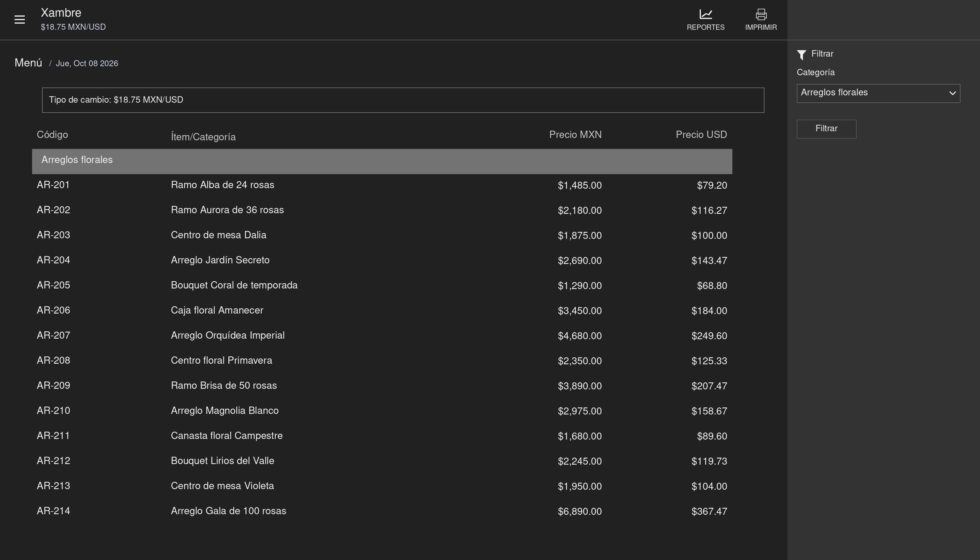Open the hamburger navigation menu
The width and height of the screenshot is (980, 560).
click(x=20, y=20)
